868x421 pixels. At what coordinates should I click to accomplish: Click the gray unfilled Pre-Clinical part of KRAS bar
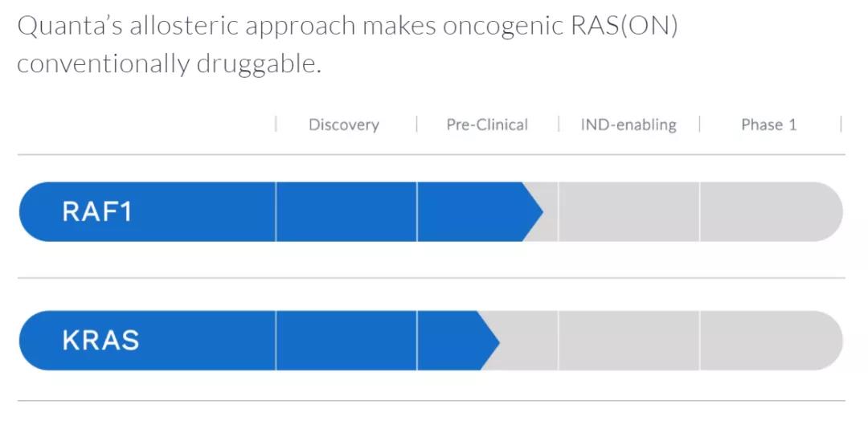[x=530, y=341]
